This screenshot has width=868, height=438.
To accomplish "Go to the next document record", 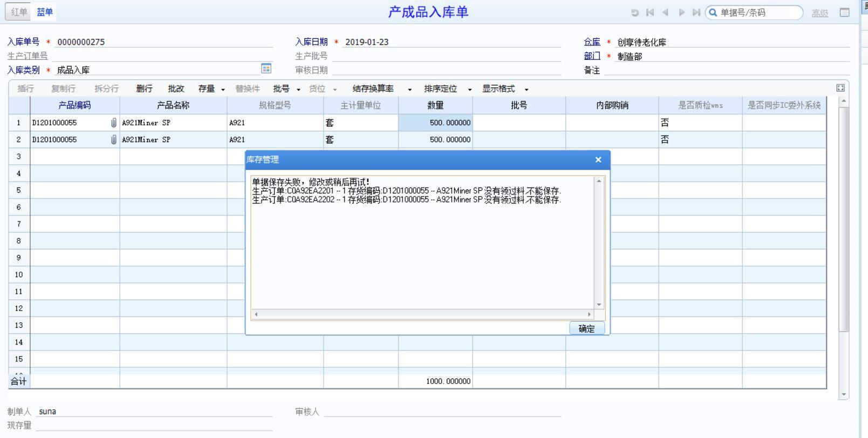I will tap(681, 12).
